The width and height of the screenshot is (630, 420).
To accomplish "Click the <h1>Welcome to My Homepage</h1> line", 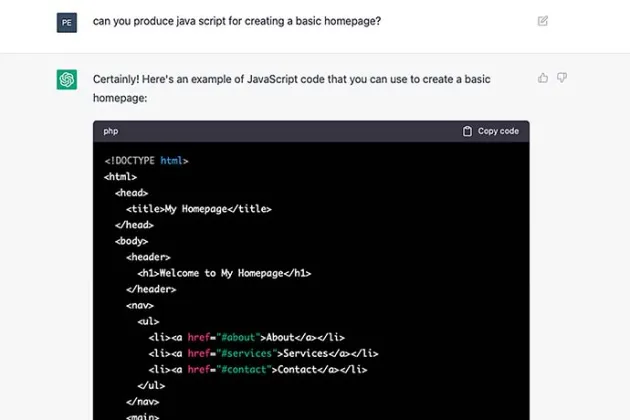I will point(224,273).
